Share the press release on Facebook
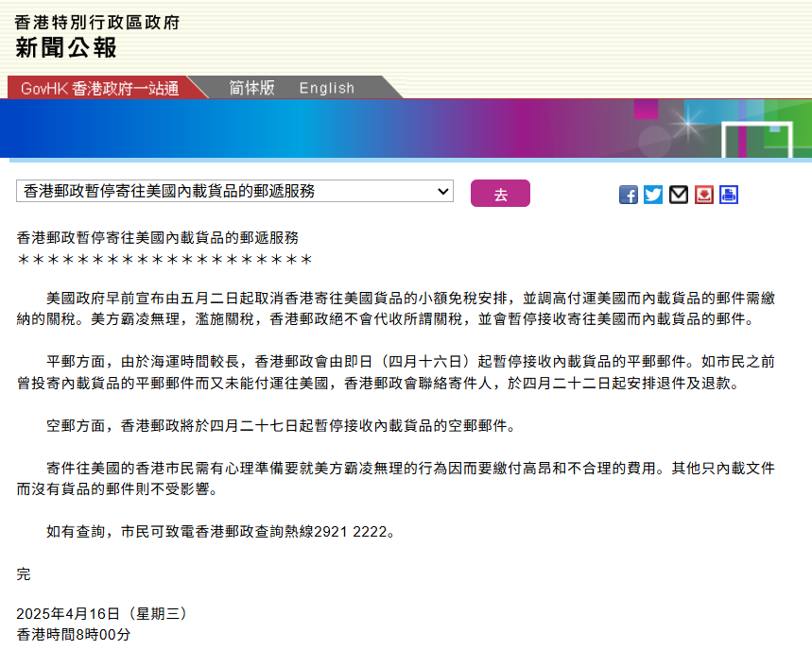 (629, 195)
